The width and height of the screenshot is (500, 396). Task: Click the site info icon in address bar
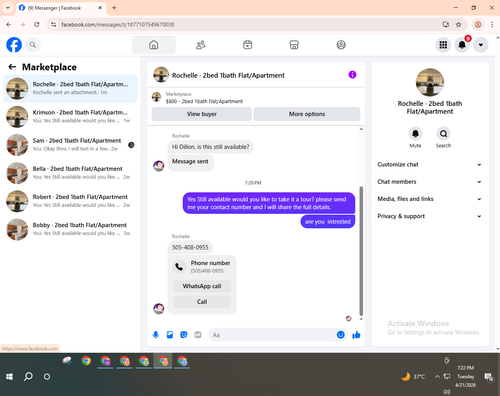click(x=53, y=24)
